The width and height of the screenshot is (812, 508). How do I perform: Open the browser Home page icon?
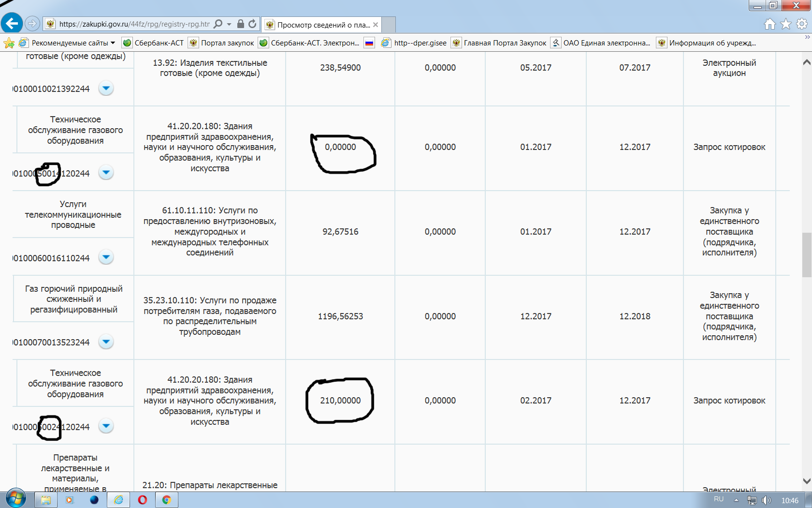tap(769, 24)
